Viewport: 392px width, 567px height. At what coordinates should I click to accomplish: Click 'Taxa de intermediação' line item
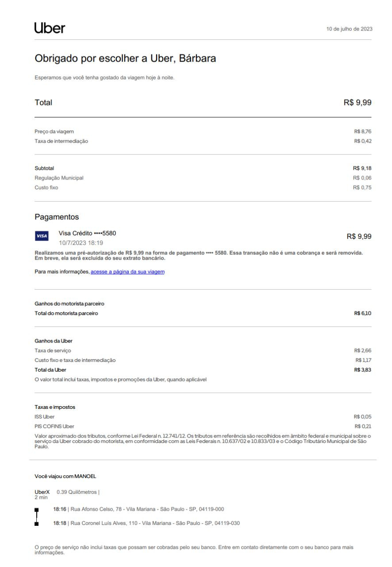coord(61,141)
